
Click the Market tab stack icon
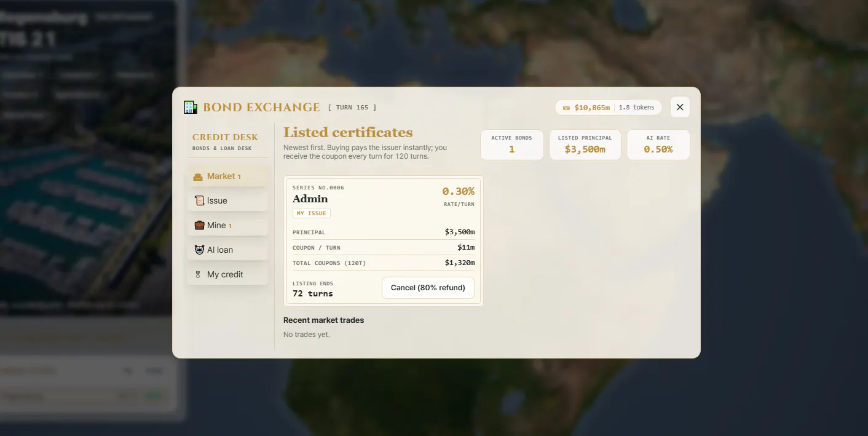pyautogui.click(x=198, y=176)
